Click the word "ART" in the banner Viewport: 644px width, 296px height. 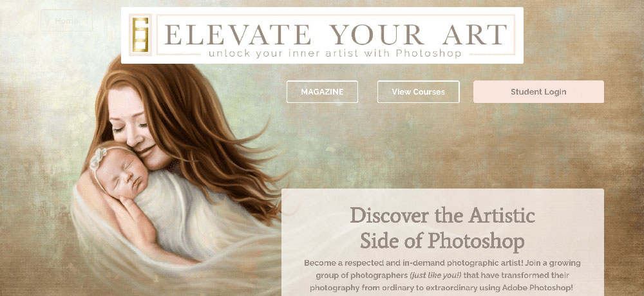(x=475, y=35)
